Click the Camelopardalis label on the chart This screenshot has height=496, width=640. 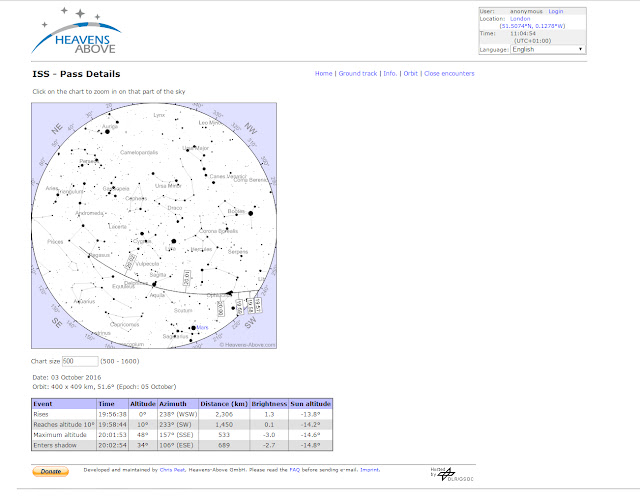pyautogui.click(x=139, y=152)
